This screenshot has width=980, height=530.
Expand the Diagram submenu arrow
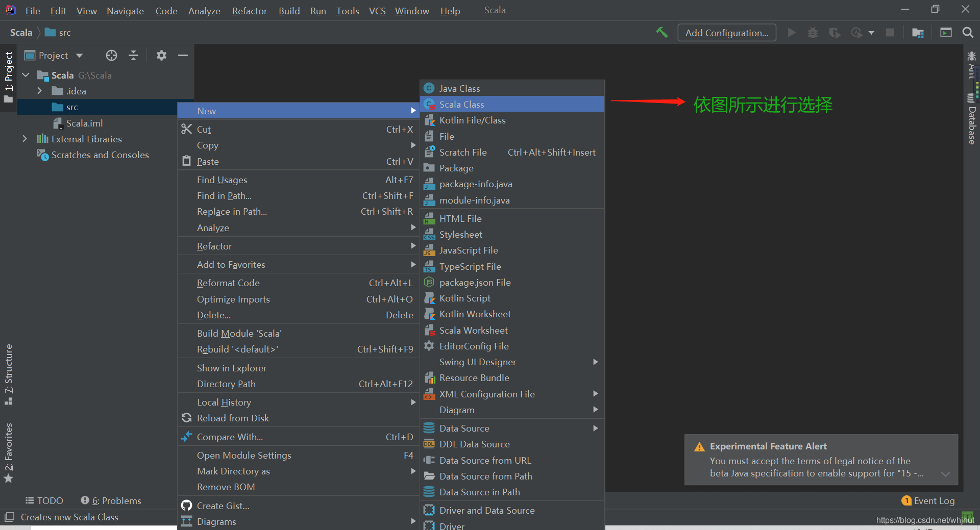click(595, 410)
